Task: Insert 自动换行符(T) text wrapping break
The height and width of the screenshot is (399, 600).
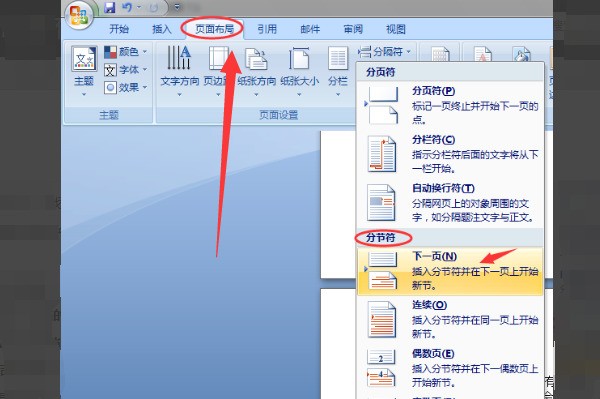Action: (450, 203)
